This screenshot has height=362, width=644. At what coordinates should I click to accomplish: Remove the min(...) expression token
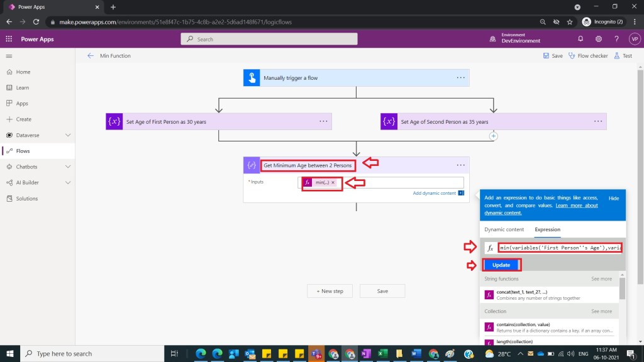[333, 182]
